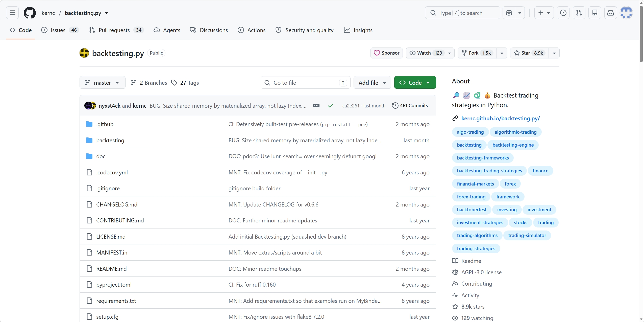The height and width of the screenshot is (322, 644).
Task: Go to GitHub home via Octocat logo
Action: [30, 13]
